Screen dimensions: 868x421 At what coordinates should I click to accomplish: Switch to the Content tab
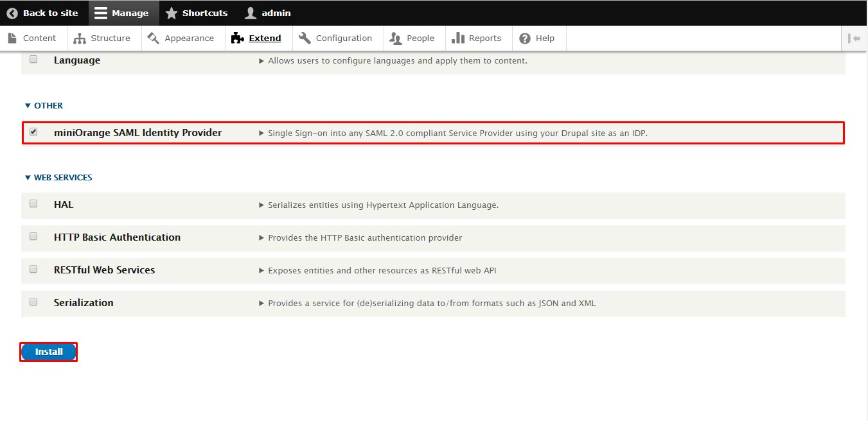[33, 38]
